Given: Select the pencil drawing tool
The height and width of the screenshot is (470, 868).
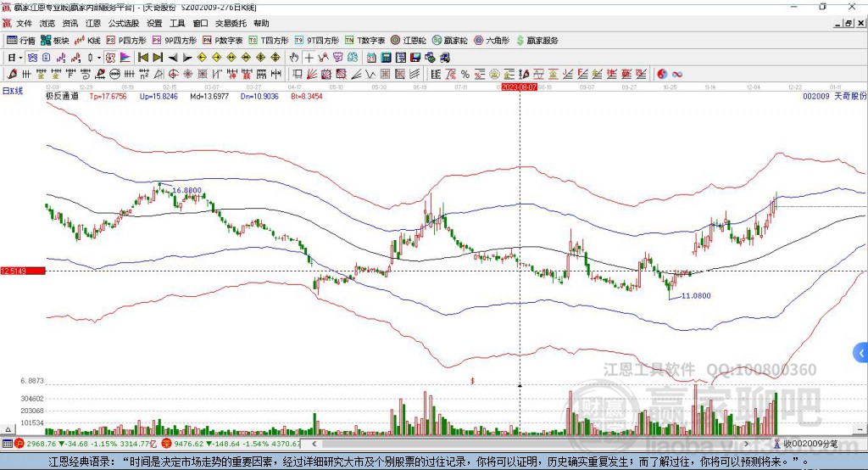Looking at the screenshot, I should tap(12, 74).
